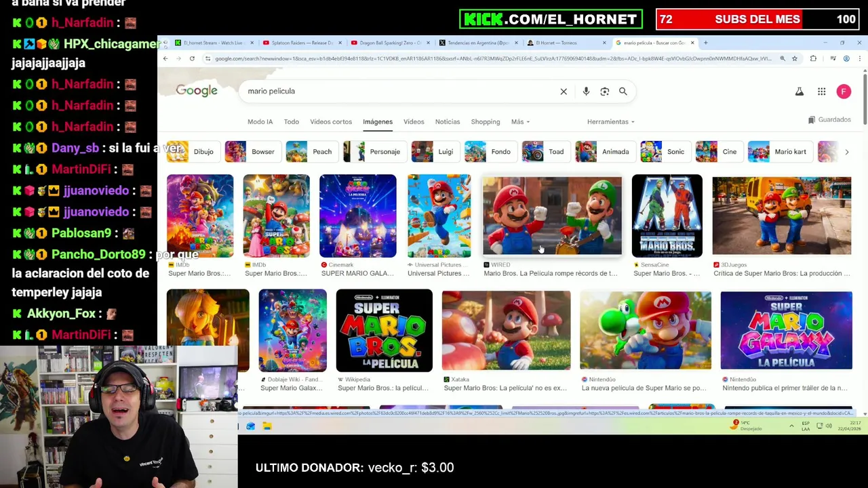868x488 pixels.
Task: Close the El_hornet Stream tab
Action: 252,43
